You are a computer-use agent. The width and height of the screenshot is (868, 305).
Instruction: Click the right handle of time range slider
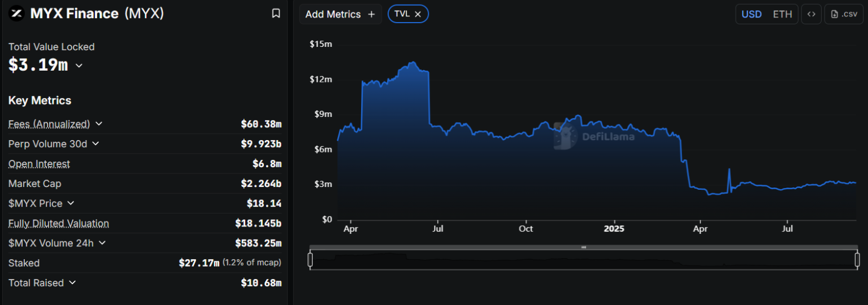(857, 259)
